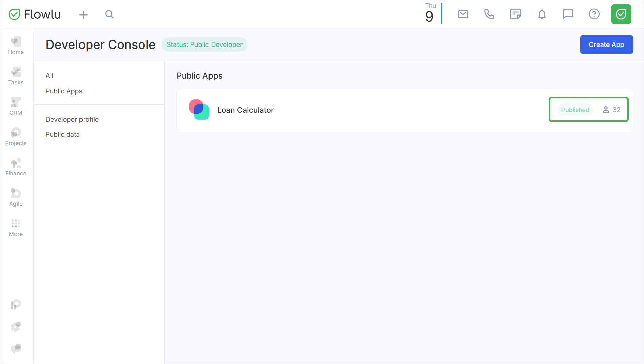Select Public Apps in the console menu
The image size is (644, 364).
click(64, 91)
